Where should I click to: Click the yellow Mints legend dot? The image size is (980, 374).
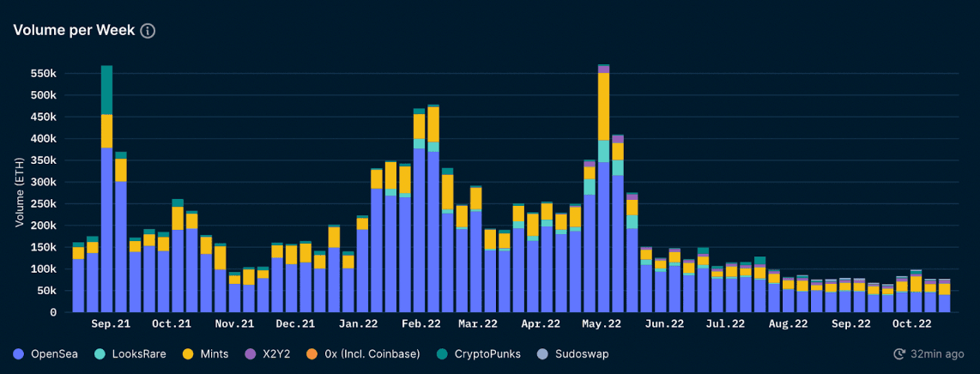[186, 353]
